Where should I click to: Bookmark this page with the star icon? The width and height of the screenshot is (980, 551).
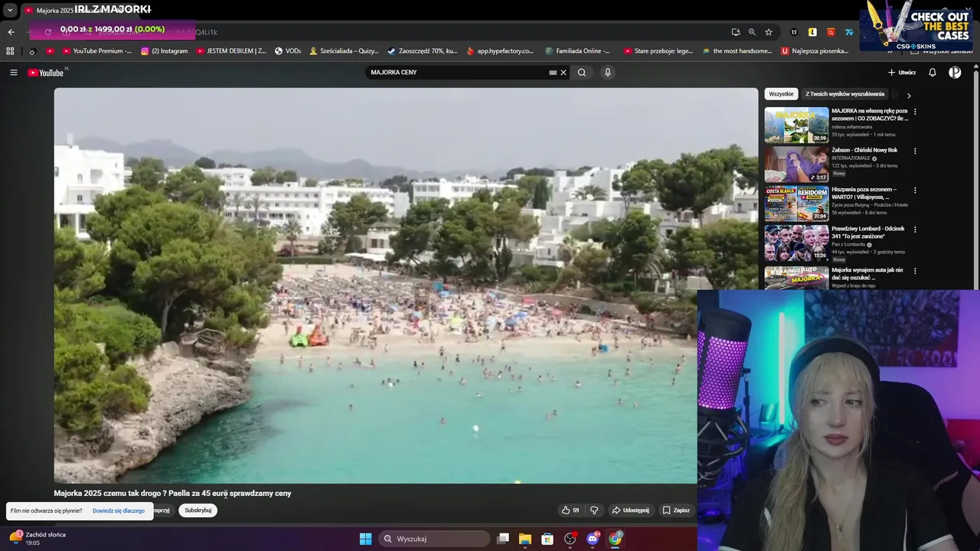[x=769, y=32]
